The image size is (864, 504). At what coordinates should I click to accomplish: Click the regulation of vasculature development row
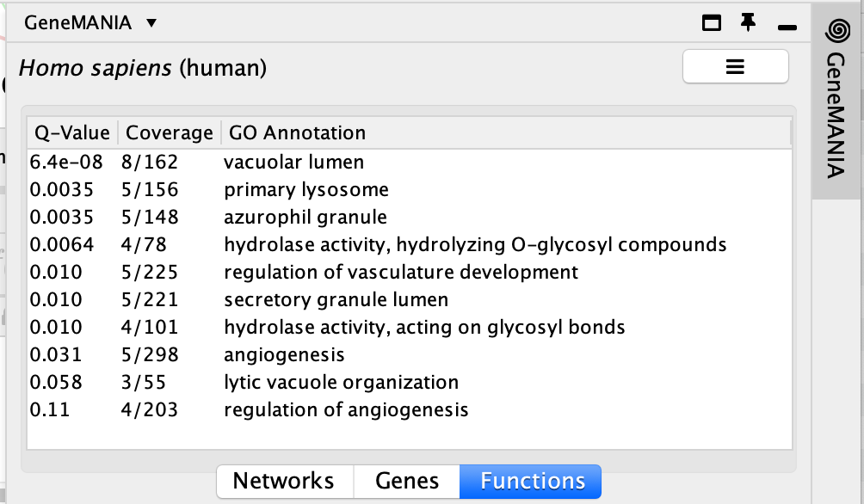pyautogui.click(x=401, y=272)
